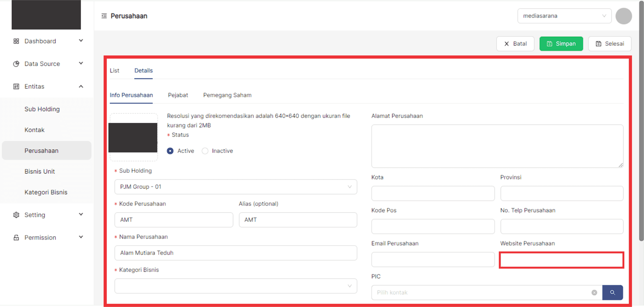Screen dimensions: 644x307
Task: Click the Batal cancel button
Action: pos(515,44)
